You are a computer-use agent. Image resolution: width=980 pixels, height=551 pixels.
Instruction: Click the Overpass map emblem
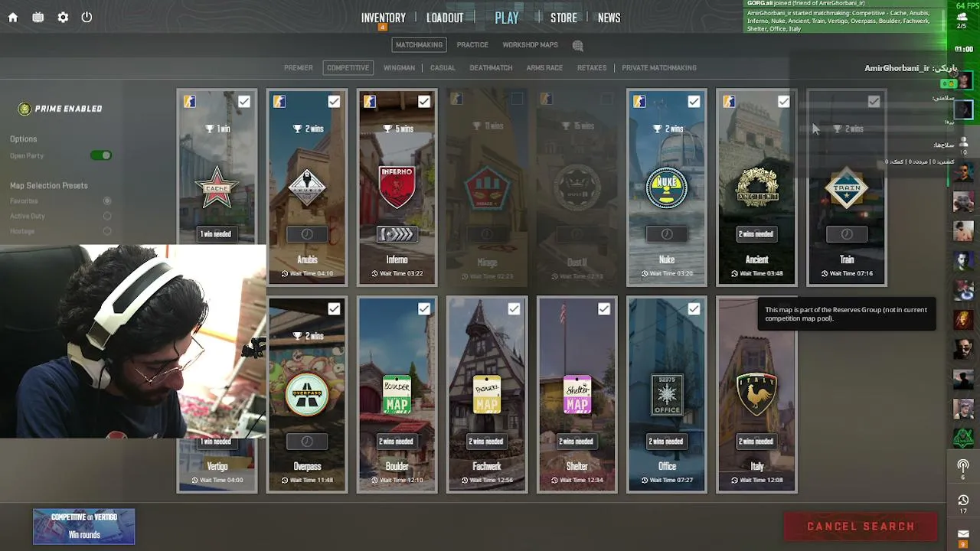tap(306, 395)
